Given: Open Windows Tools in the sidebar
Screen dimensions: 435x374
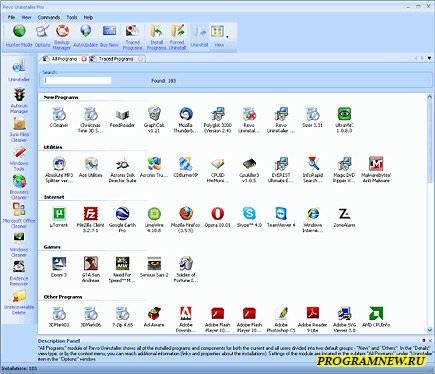Looking at the screenshot, I should point(19,159).
